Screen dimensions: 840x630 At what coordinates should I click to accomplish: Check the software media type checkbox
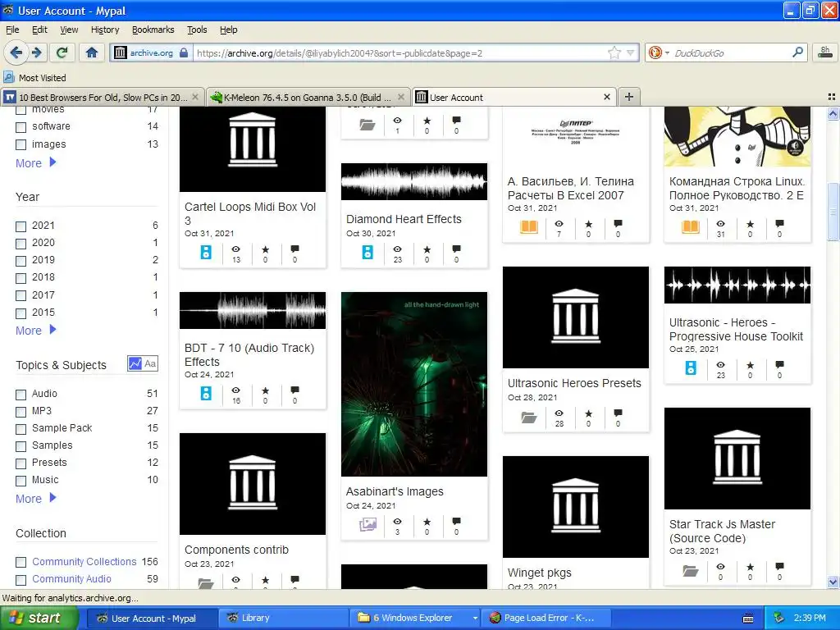pyautogui.click(x=21, y=127)
